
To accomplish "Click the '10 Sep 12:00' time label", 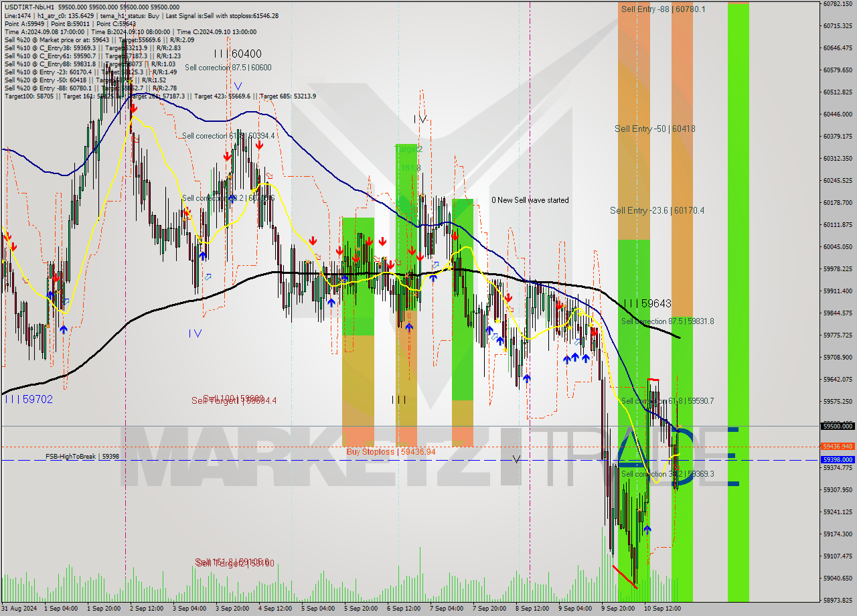I will coord(661,609).
